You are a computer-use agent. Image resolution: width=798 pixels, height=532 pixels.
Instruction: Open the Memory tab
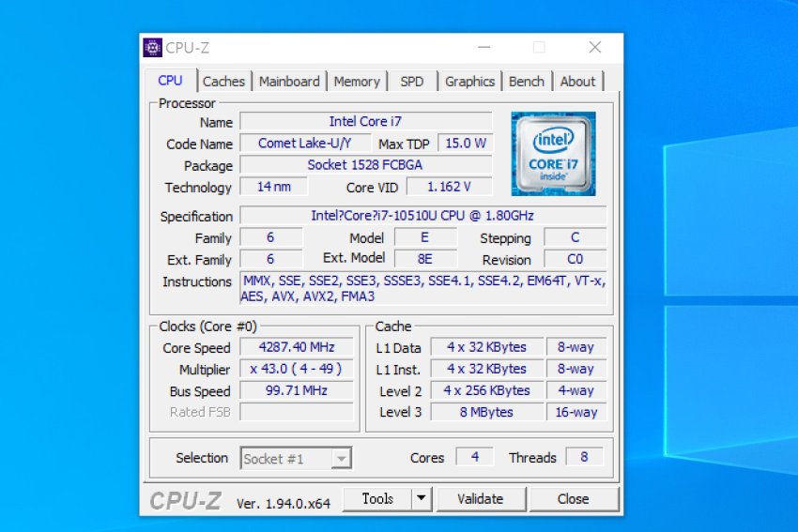(x=357, y=82)
